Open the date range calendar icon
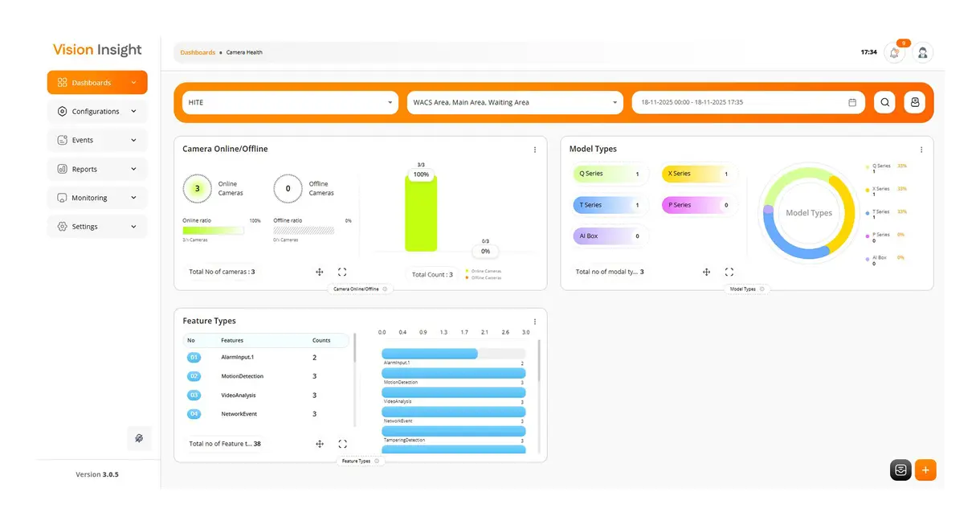Image resolution: width=980 pixels, height=525 pixels. tap(852, 103)
